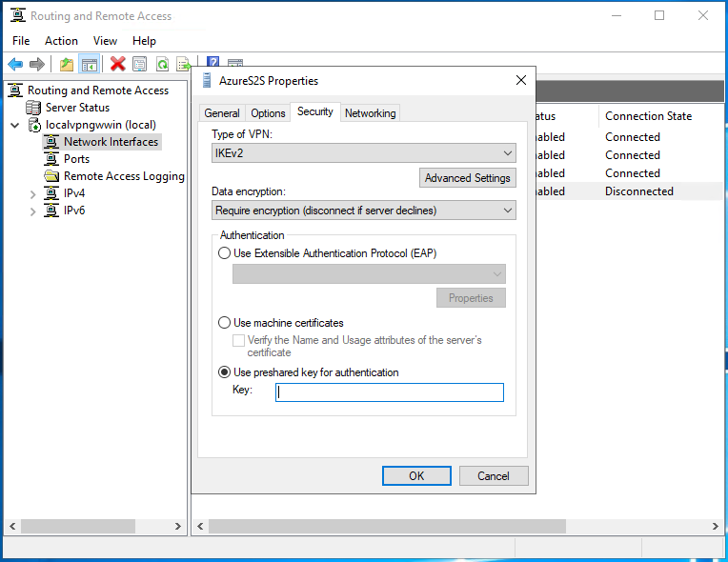This screenshot has width=728, height=562.
Task: Select Remote Access Logging in the tree
Action: coord(124,176)
